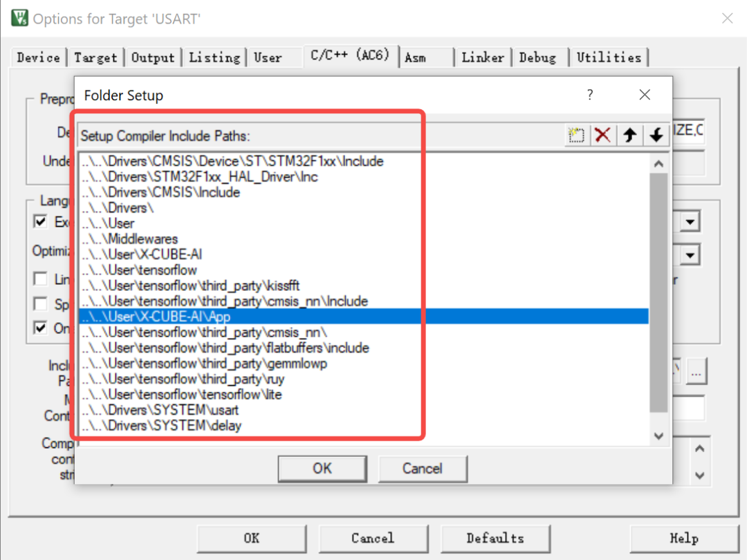This screenshot has width=747, height=560.
Task: Click Cancel in Folder Setup dialog
Action: [x=423, y=469]
